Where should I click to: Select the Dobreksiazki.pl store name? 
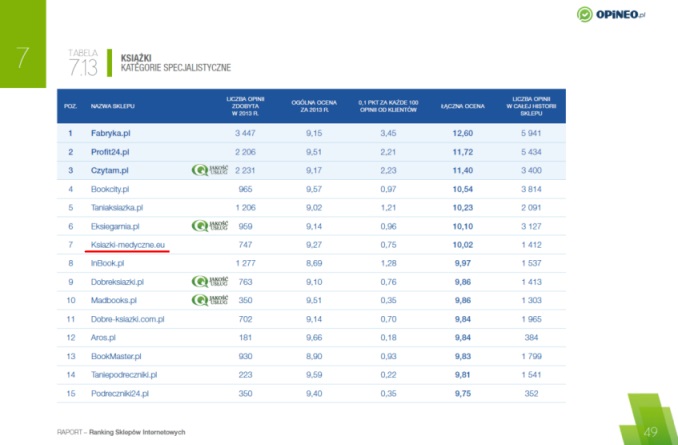click(x=117, y=282)
